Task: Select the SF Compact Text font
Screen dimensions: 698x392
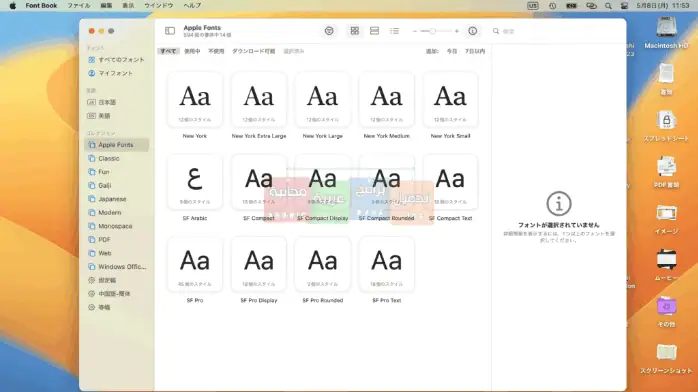Action: pos(450,182)
